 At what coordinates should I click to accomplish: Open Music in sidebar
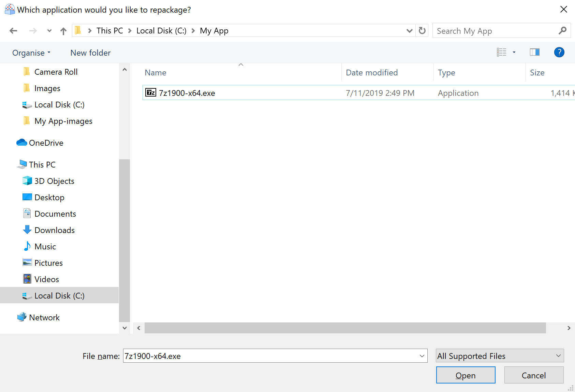(45, 247)
